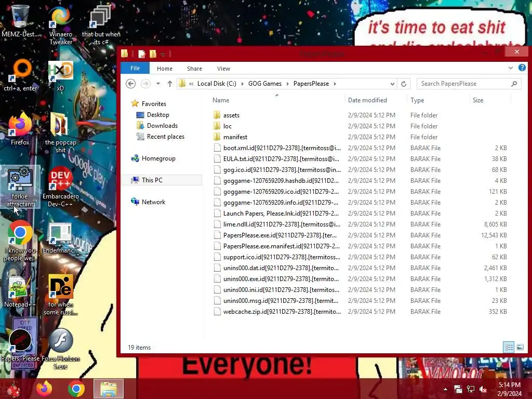Screen dimensions: 532x399
Task: Open the View ribbon tab
Action: [x=223, y=69]
